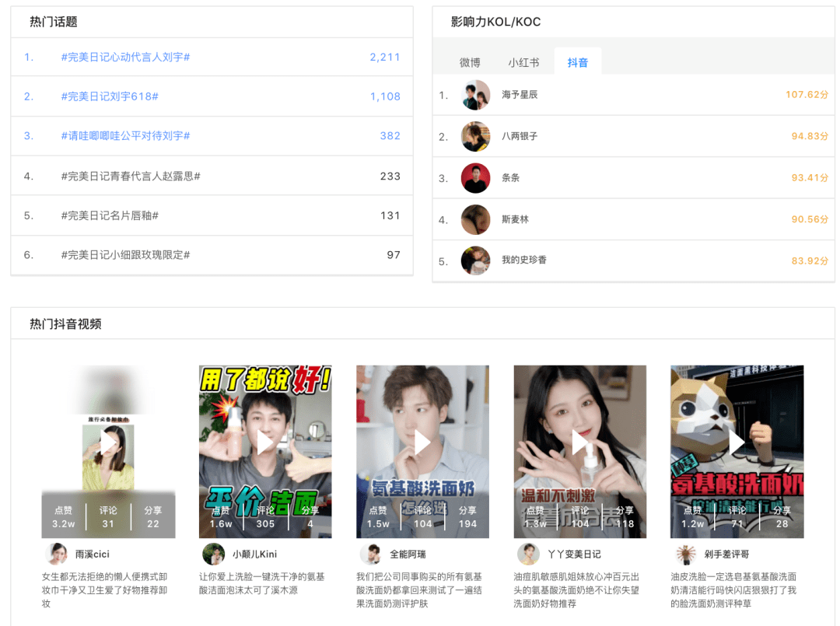Open 小颠儿Kini author avatar
This screenshot has width=840, height=626.
pyautogui.click(x=213, y=554)
